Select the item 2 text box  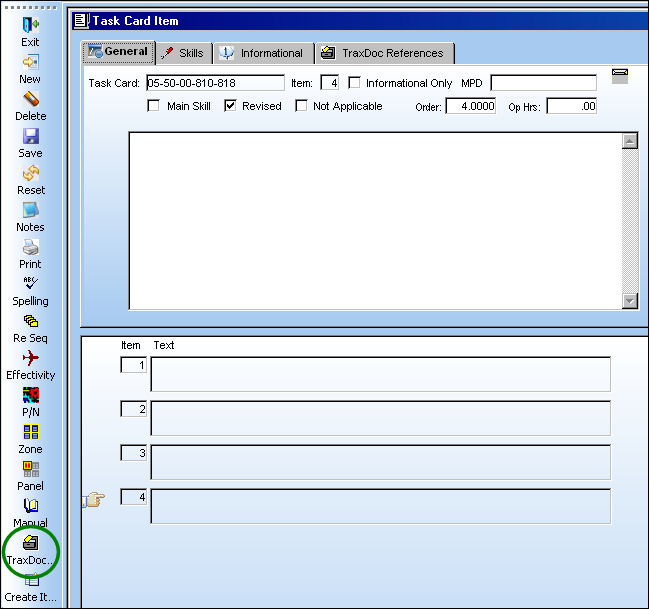coord(380,418)
